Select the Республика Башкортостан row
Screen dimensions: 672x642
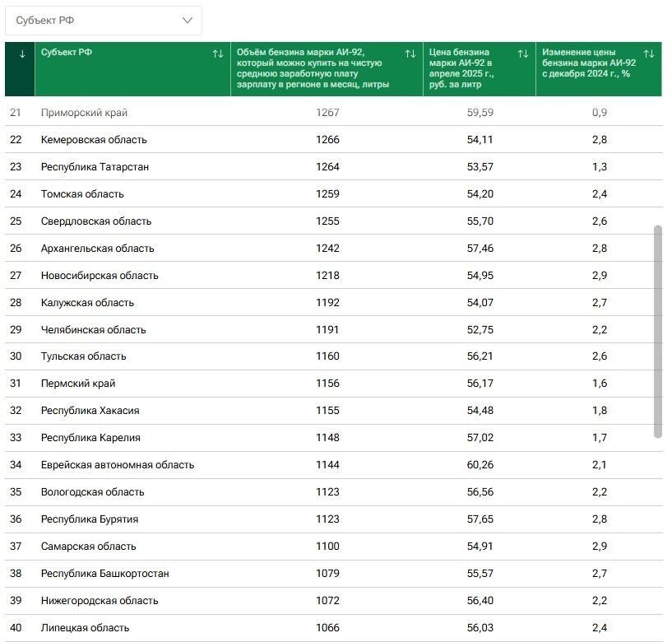click(334, 574)
